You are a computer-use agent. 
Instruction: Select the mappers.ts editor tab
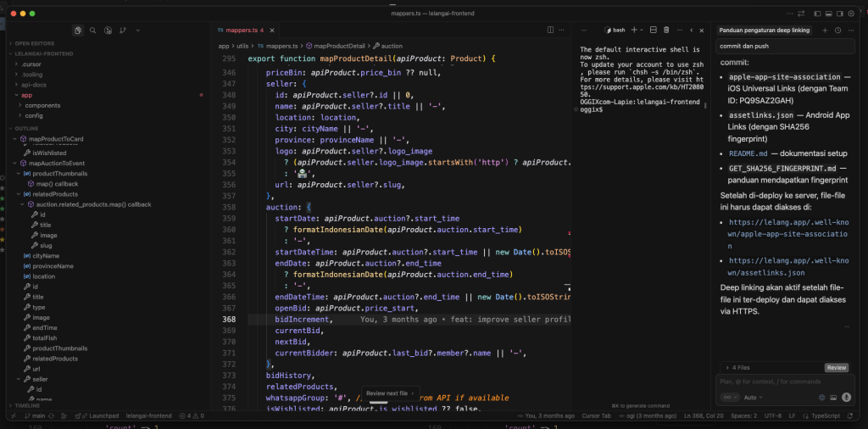[240, 30]
